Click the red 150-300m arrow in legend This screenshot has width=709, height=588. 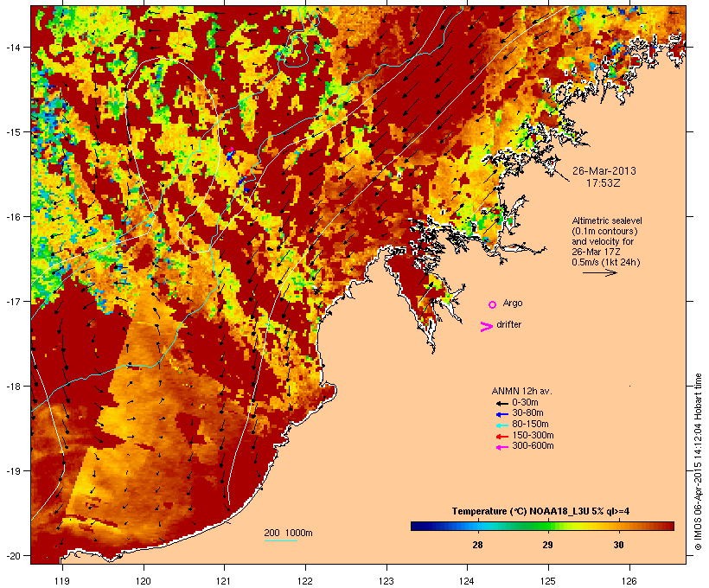click(x=501, y=436)
